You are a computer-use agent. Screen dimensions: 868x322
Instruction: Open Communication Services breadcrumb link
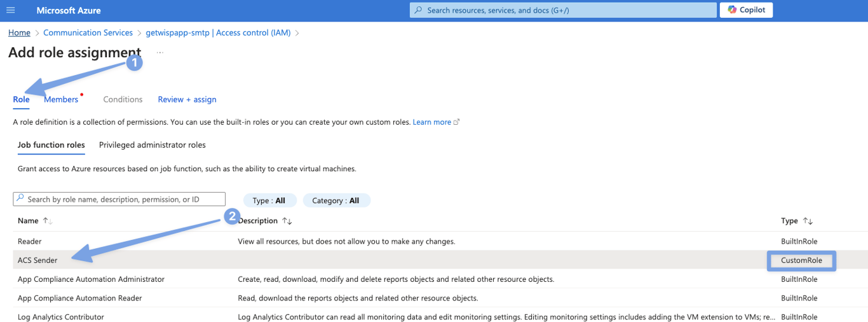[x=88, y=32]
